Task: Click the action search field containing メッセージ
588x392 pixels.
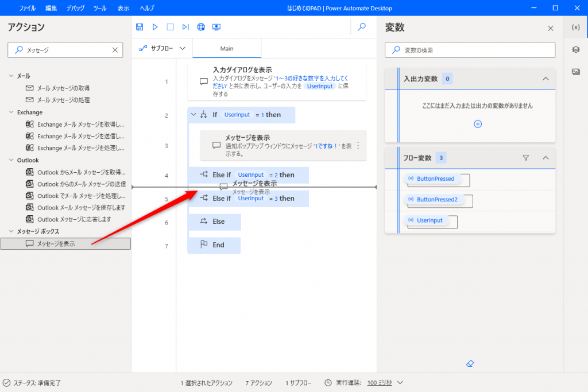Action: point(65,50)
